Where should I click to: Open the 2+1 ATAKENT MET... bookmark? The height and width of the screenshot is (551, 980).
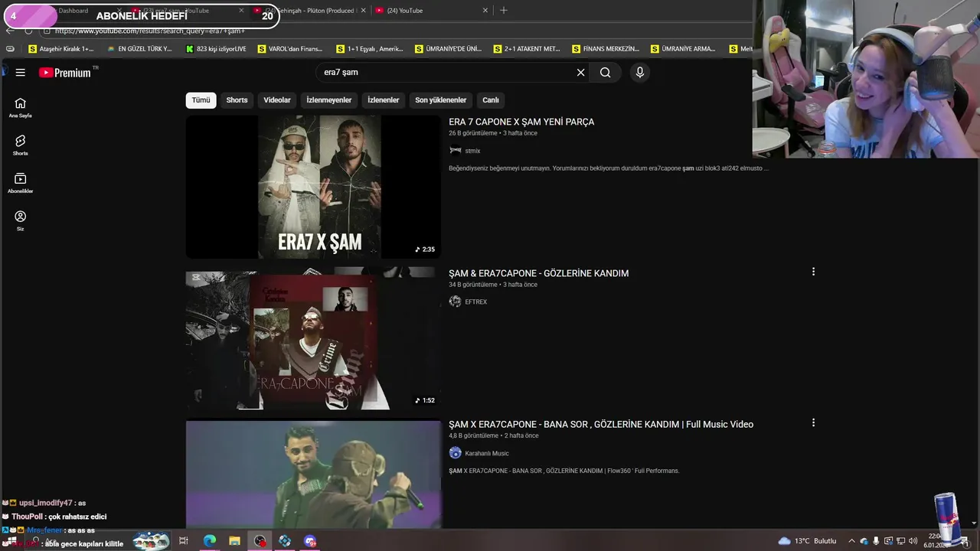coord(528,49)
